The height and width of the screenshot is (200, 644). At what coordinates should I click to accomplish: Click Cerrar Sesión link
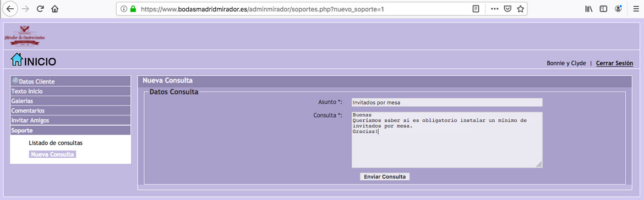pyautogui.click(x=614, y=63)
